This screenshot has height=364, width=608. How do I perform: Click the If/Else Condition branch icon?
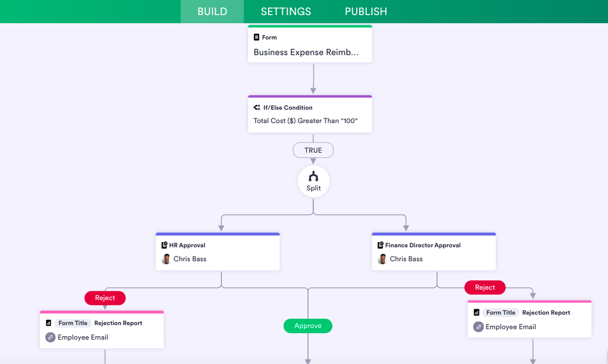[257, 107]
